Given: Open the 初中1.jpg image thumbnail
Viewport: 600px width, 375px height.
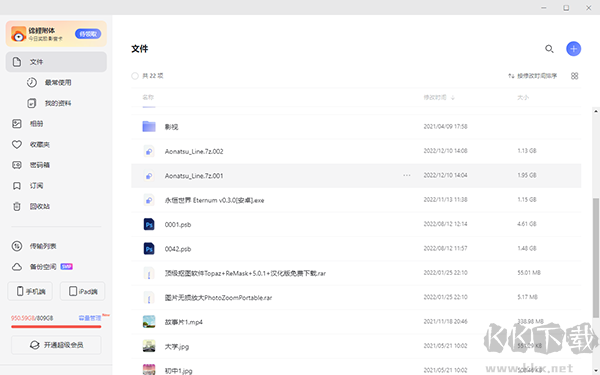Looking at the screenshot, I should point(149,370).
